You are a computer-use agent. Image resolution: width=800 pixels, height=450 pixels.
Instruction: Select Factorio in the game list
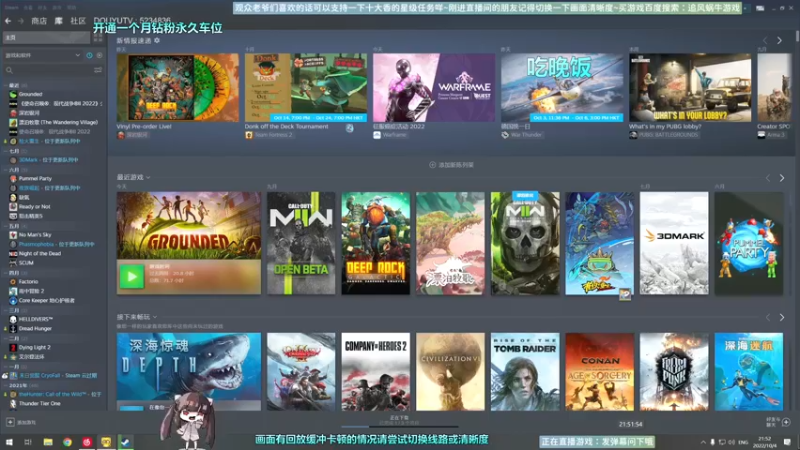pyautogui.click(x=29, y=282)
